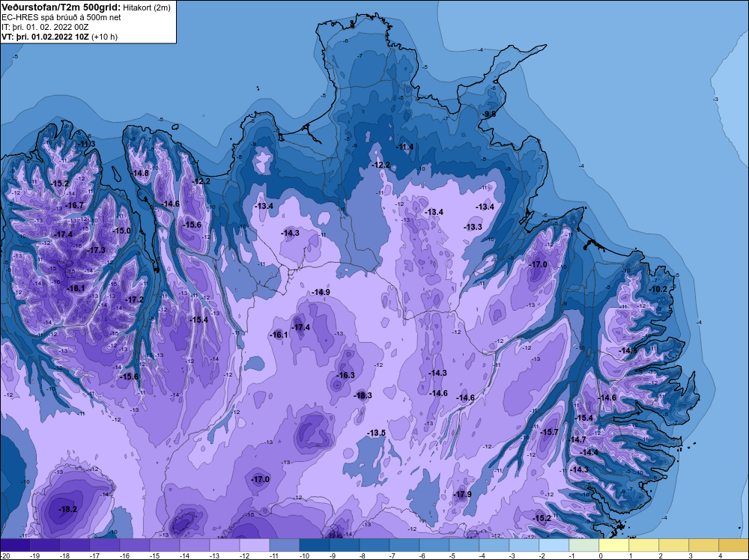The width and height of the screenshot is (749, 560).
Task: Click the legend scale label '-19'
Action: pyautogui.click(x=34, y=556)
